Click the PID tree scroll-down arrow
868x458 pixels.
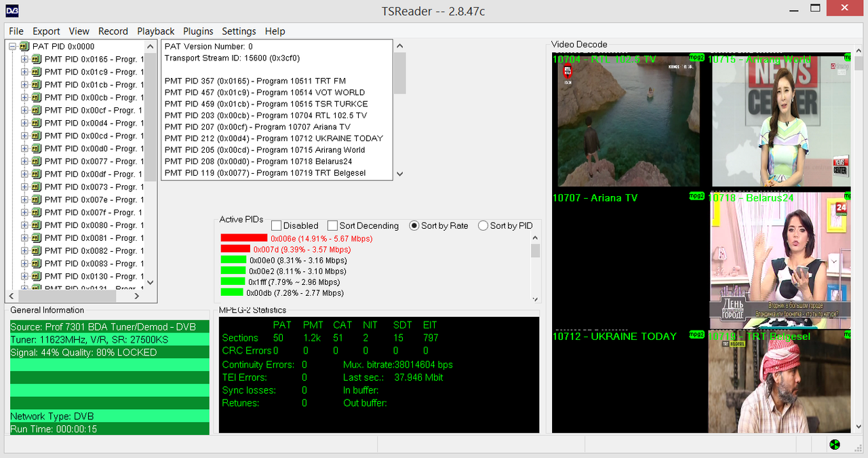151,283
